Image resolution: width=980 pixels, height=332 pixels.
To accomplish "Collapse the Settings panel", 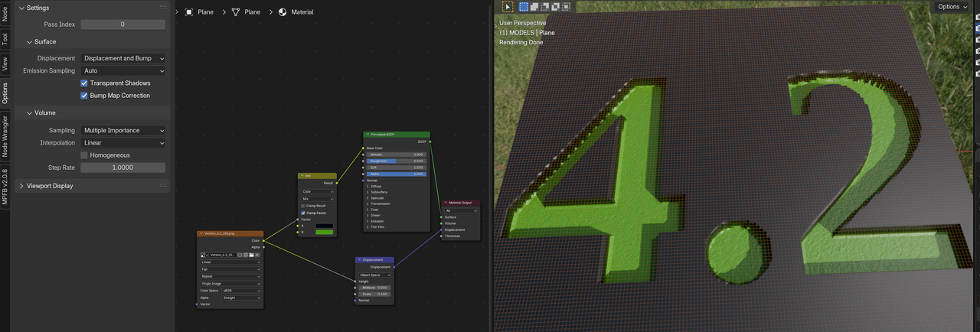I will 21,8.
